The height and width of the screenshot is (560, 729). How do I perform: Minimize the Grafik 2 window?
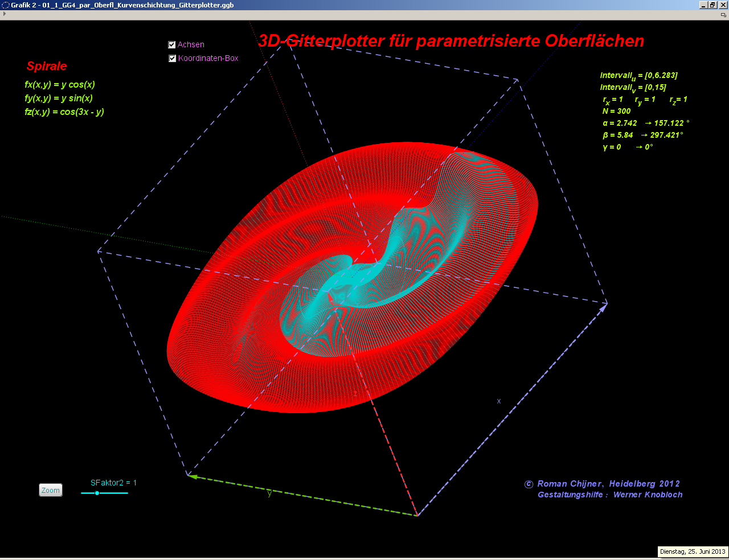703,5
